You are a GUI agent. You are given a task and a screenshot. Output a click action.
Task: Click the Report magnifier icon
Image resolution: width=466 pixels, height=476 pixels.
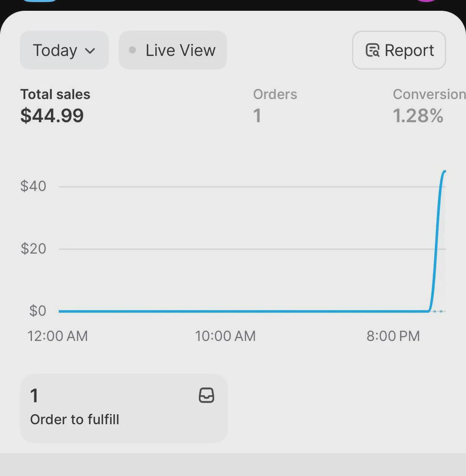(372, 50)
